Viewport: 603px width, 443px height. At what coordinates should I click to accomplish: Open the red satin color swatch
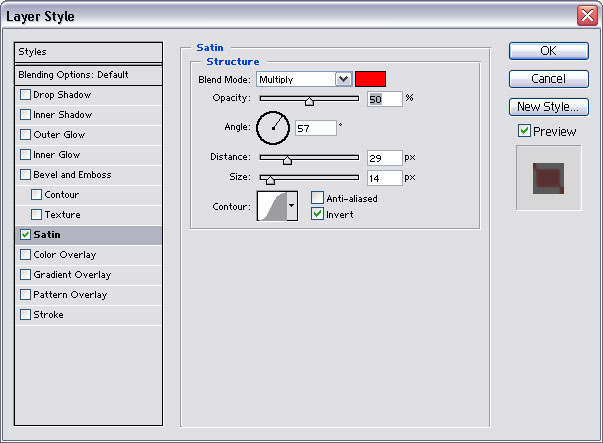click(x=370, y=79)
